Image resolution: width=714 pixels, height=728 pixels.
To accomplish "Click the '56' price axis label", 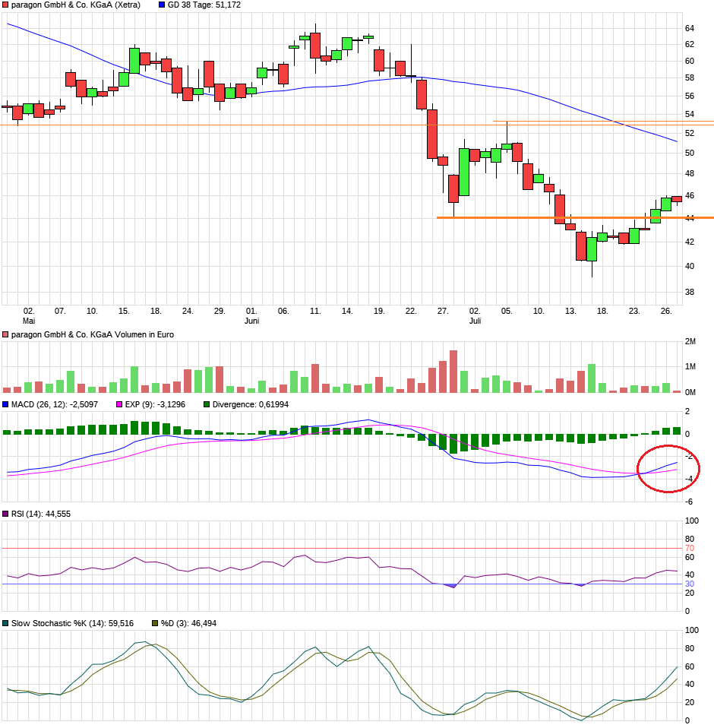I will 690,96.
